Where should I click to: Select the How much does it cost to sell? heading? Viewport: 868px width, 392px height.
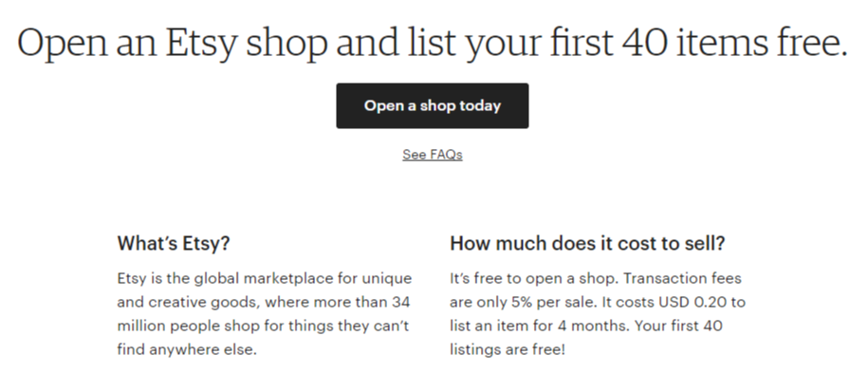pos(587,243)
